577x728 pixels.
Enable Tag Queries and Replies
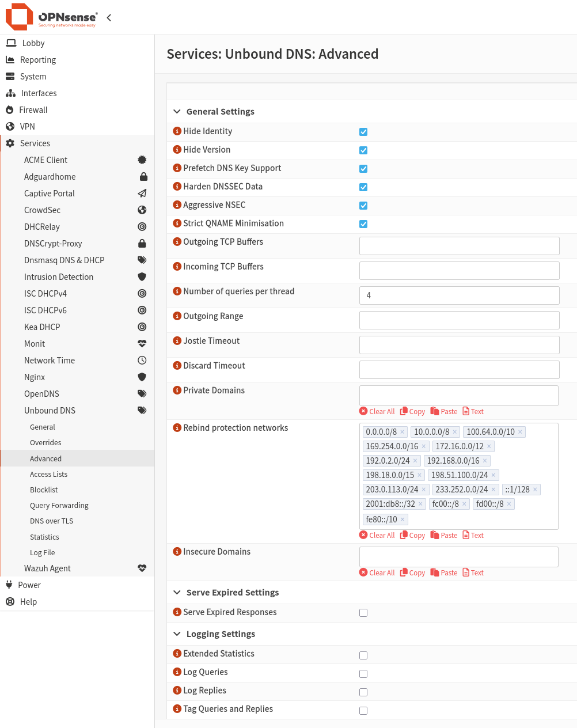coord(363,711)
